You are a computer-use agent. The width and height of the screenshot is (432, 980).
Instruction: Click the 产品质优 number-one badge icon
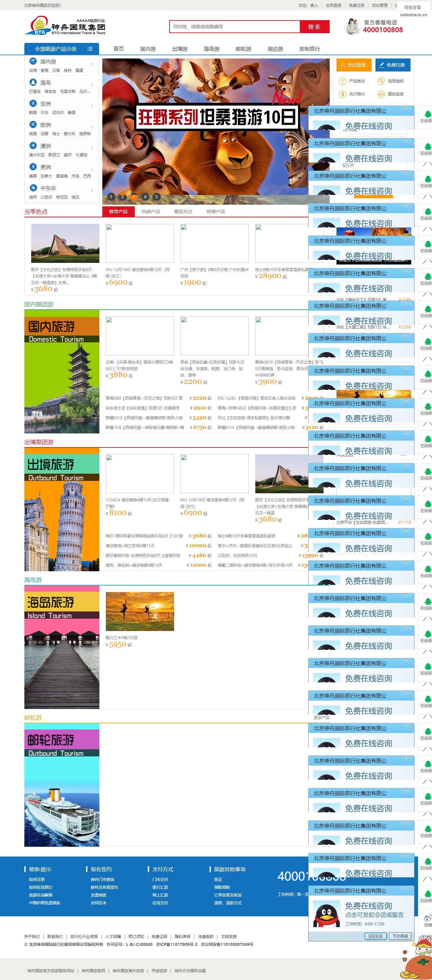click(x=343, y=81)
